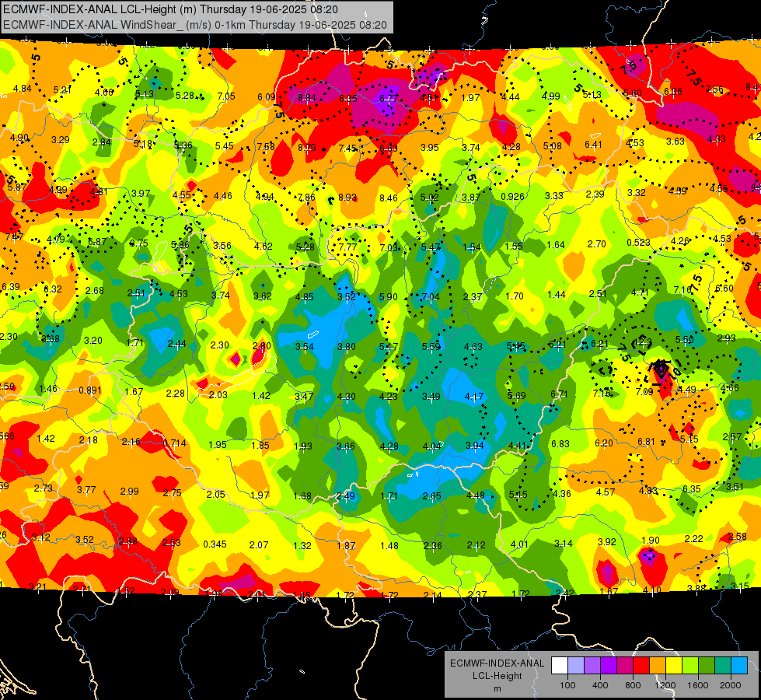This screenshot has height=700, width=761.
Task: Click the wind shear value 0.345
Action: point(215,544)
